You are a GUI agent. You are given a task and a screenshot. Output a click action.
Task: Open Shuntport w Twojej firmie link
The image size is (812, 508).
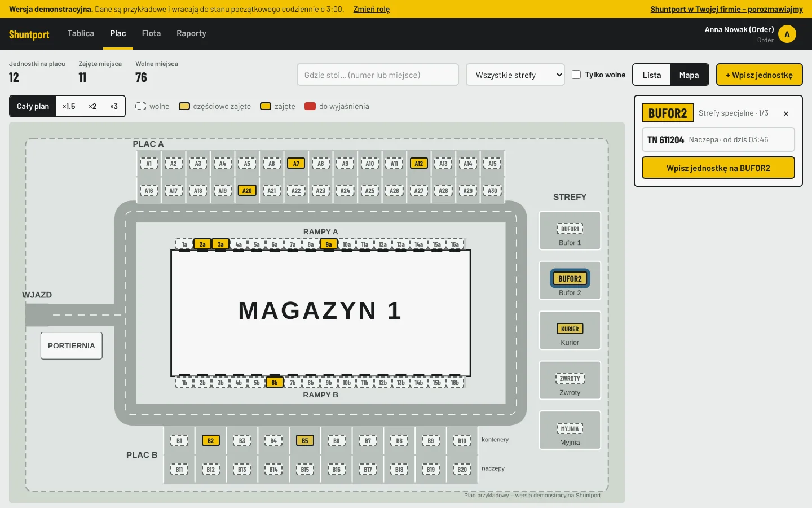[726, 9]
